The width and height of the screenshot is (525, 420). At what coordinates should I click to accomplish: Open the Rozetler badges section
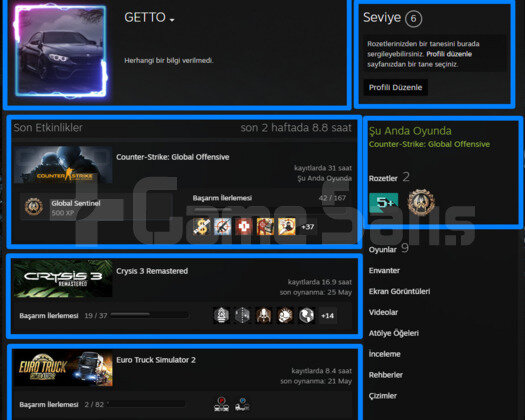[383, 179]
